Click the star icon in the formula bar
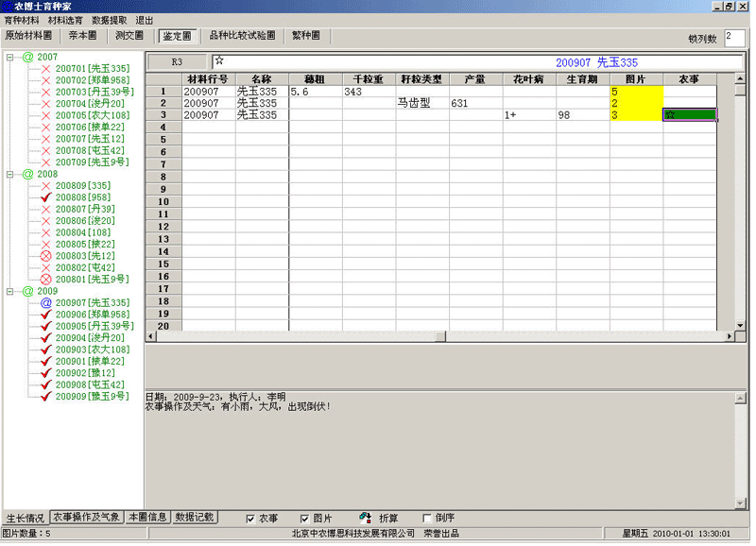 coord(219,60)
